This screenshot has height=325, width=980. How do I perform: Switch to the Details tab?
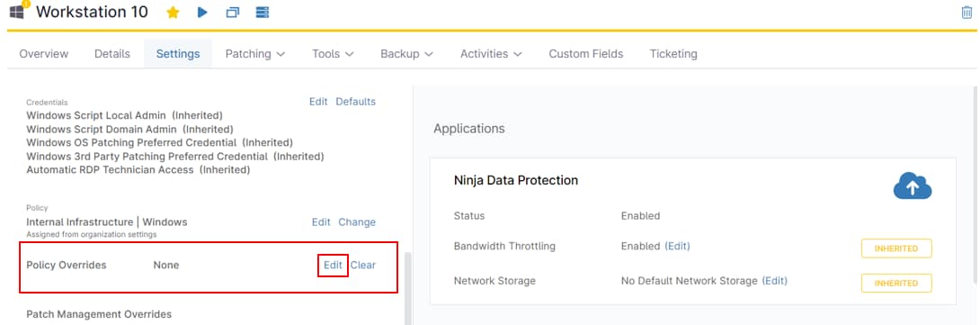tap(112, 54)
